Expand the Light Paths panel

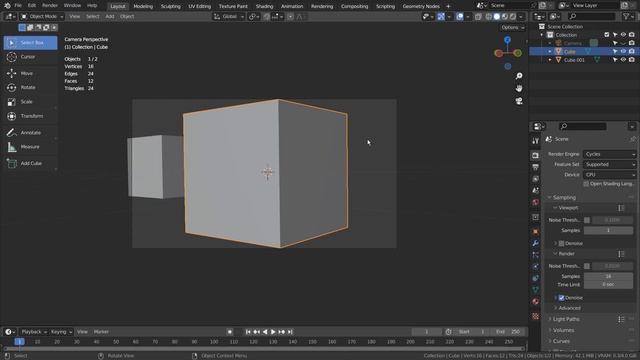566,319
